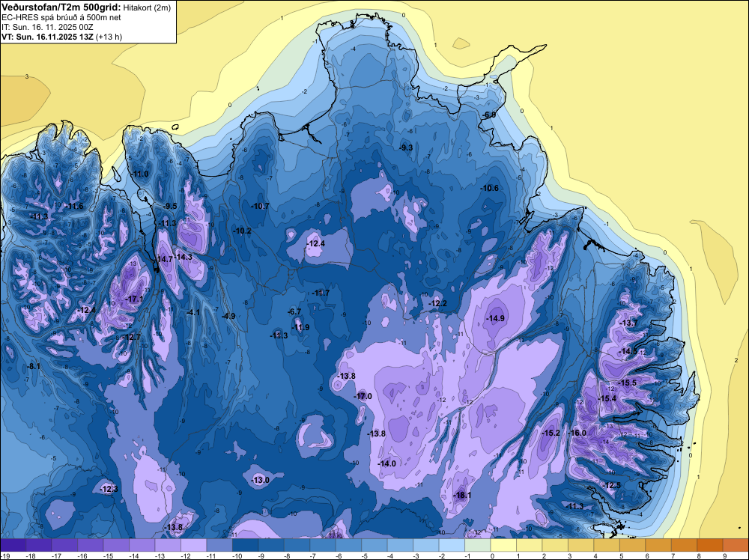Click the -18.1 temperature value

462,495
